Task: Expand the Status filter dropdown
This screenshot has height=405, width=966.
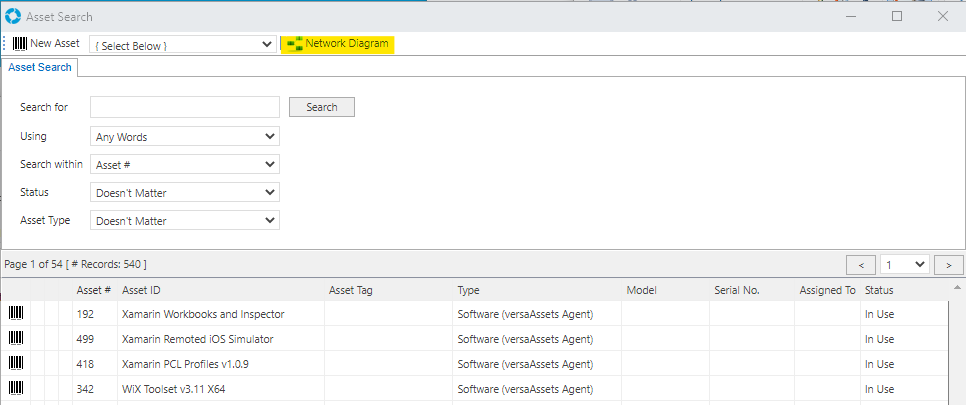Action: (184, 192)
